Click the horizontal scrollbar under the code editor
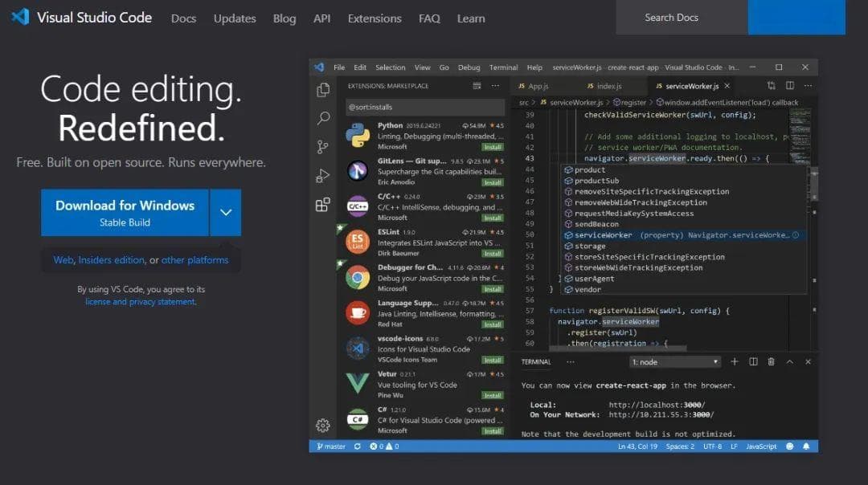 pos(618,348)
